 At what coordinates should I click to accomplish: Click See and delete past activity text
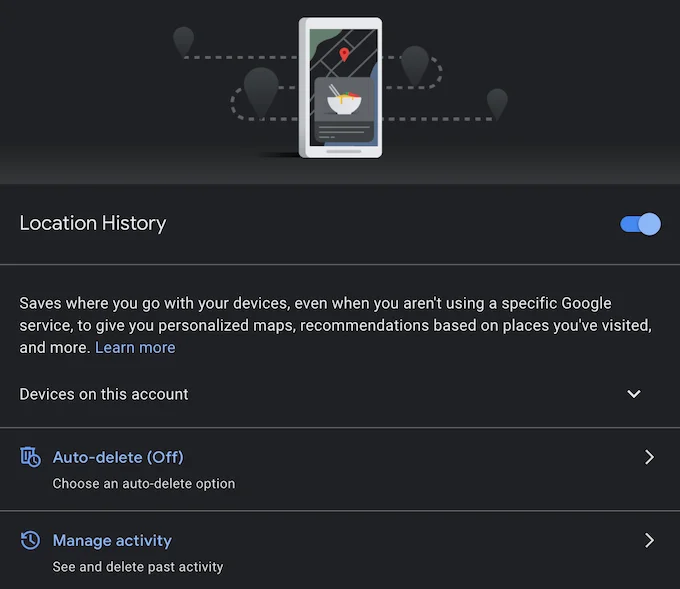[x=138, y=567]
